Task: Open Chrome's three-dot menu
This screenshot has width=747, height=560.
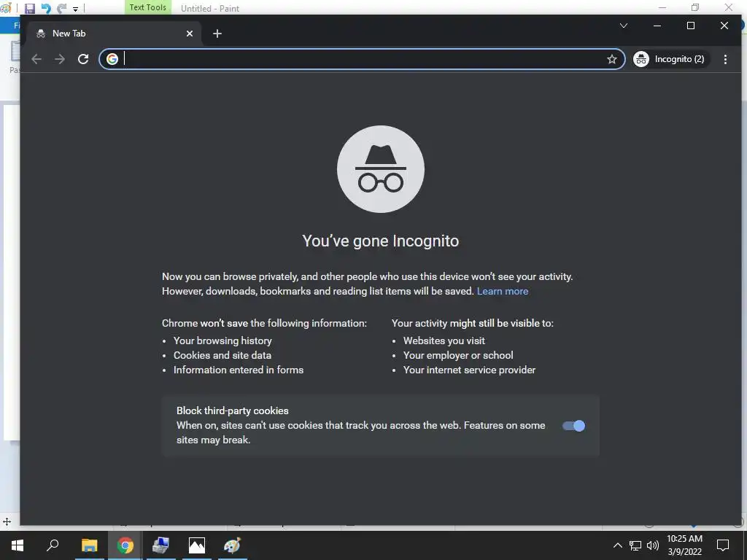Action: click(725, 59)
